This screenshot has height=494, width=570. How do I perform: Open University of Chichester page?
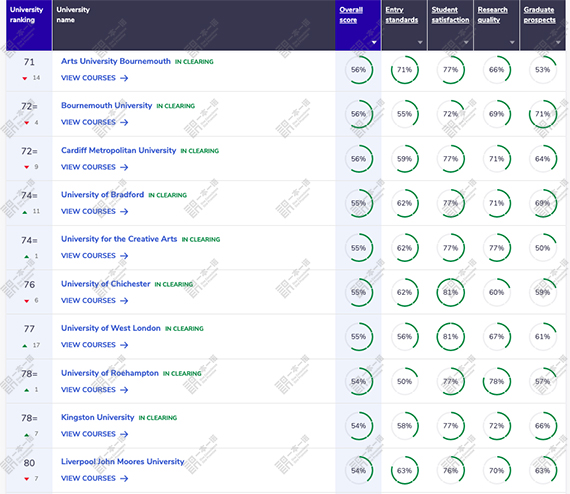pos(105,284)
